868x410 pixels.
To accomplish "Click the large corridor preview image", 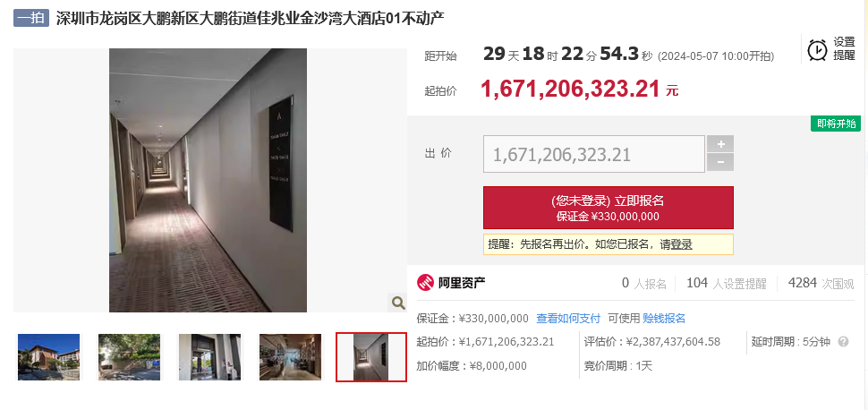I will 208,180.
